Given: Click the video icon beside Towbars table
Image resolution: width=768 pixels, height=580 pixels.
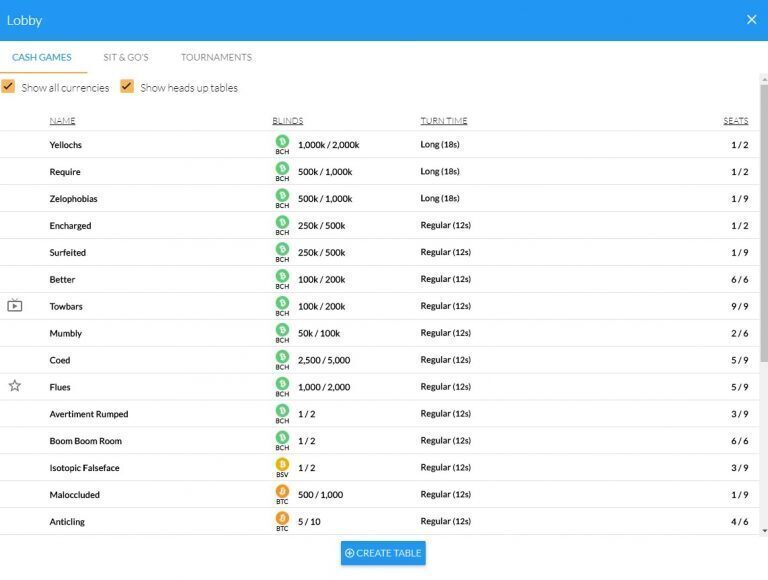Looking at the screenshot, I should (x=14, y=306).
